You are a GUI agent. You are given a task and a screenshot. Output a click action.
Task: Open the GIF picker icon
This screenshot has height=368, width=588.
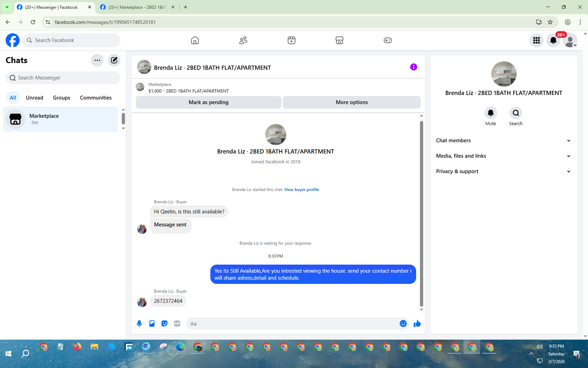point(177,323)
